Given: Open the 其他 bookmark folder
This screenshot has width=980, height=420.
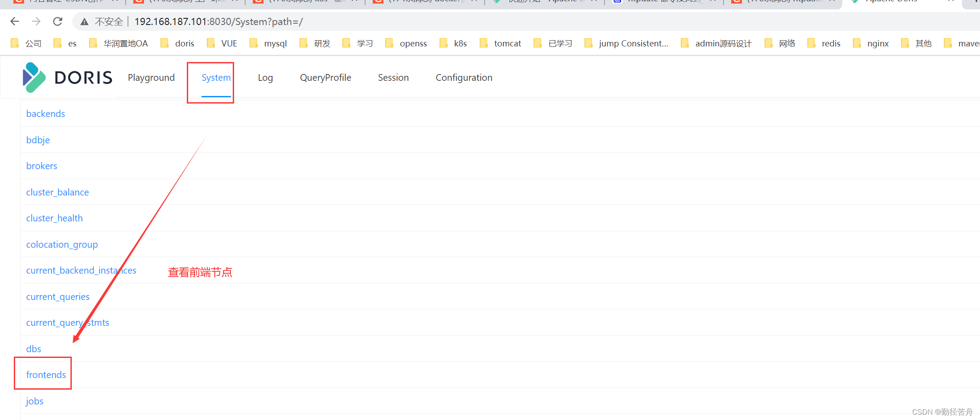Looking at the screenshot, I should tap(916, 43).
